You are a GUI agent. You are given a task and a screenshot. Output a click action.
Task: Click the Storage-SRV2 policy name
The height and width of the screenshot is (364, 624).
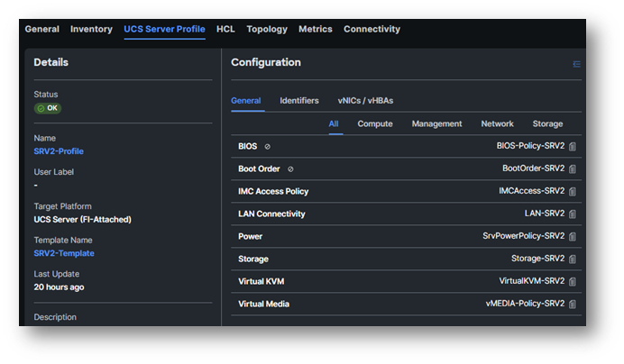coord(538,259)
